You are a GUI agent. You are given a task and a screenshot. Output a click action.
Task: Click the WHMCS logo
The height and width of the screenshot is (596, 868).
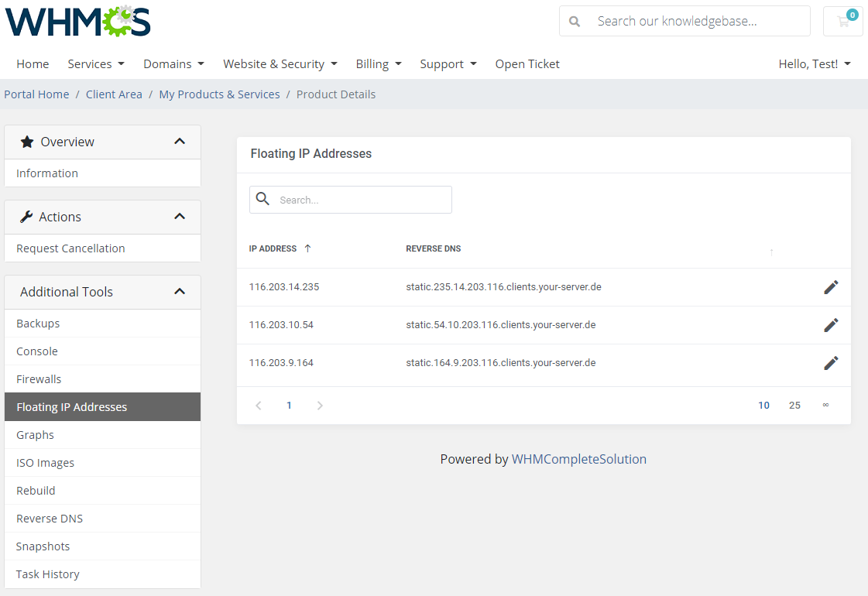pos(78,21)
